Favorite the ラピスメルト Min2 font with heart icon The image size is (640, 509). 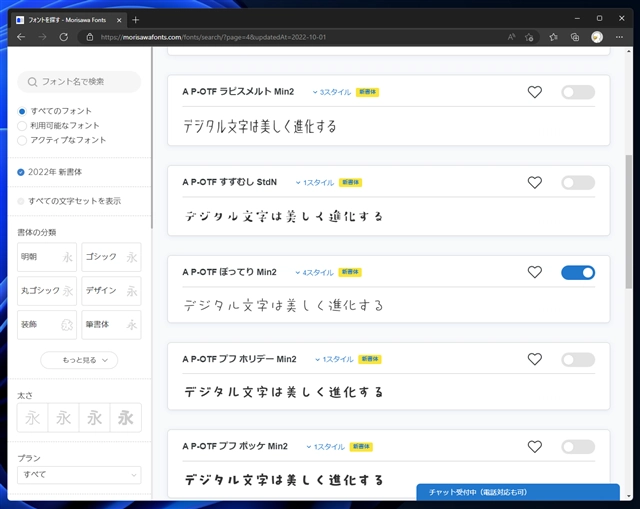[x=535, y=92]
